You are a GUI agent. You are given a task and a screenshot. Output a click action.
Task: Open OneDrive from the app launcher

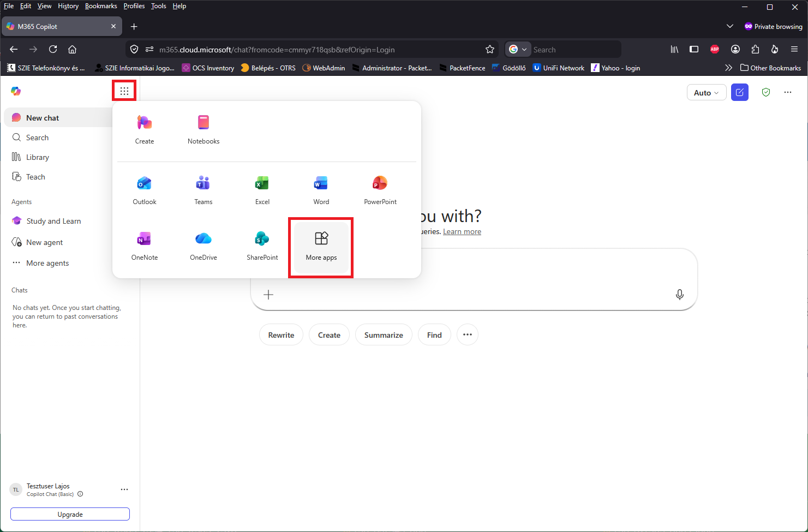coord(204,246)
